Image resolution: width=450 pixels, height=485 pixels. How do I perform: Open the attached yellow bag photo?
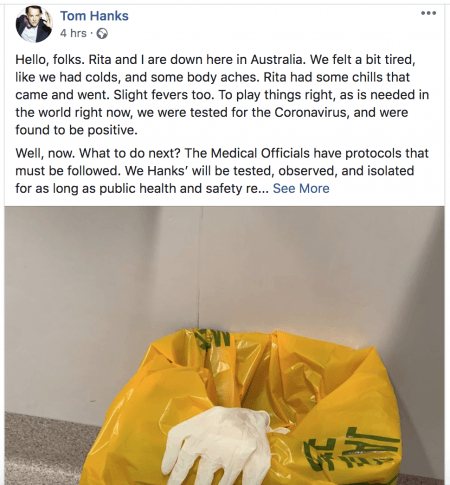[x=224, y=346]
